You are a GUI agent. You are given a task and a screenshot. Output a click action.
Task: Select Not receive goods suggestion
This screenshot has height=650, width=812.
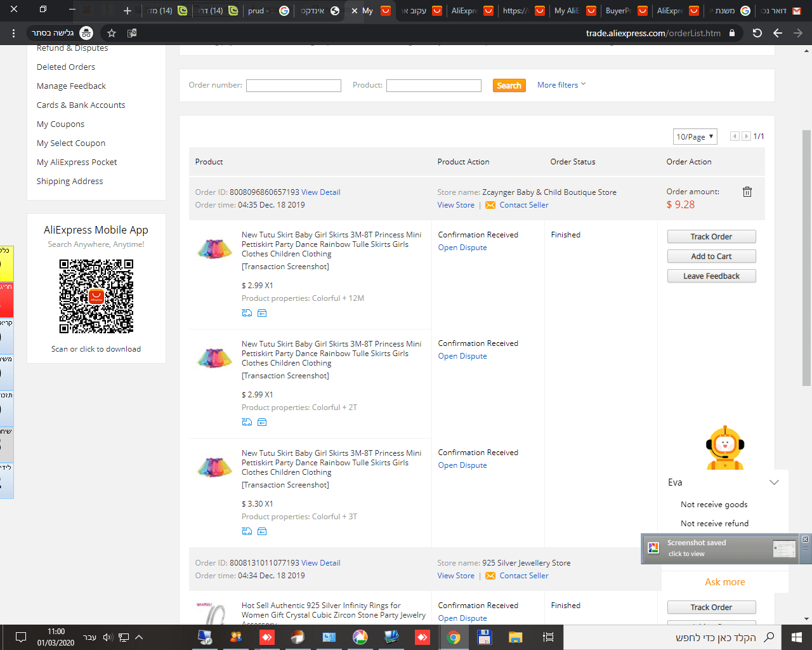tap(714, 505)
